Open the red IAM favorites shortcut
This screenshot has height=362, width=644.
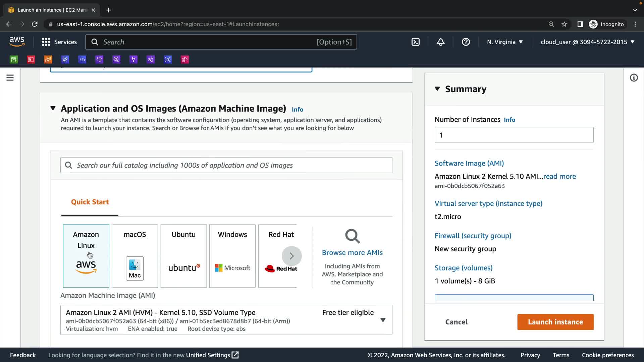(x=31, y=60)
